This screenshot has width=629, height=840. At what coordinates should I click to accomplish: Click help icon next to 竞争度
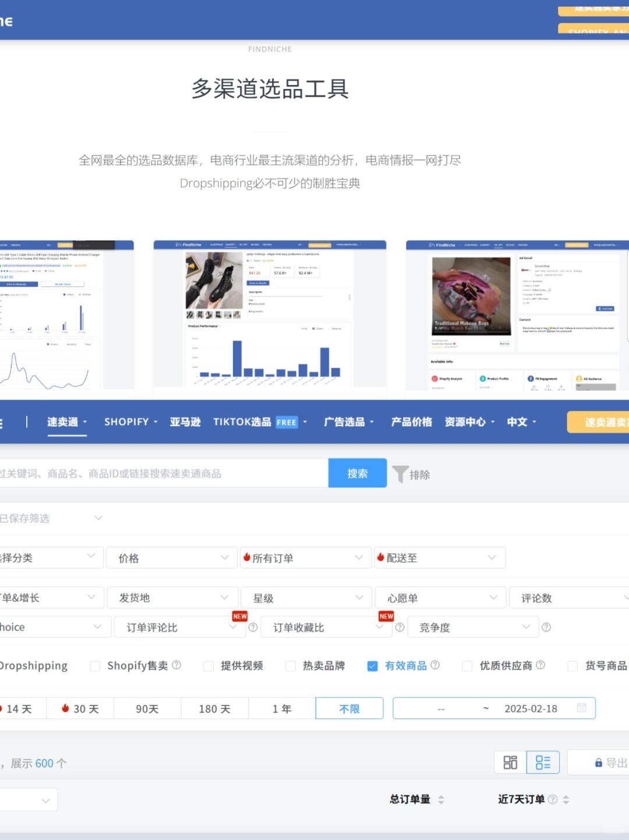coord(546,627)
